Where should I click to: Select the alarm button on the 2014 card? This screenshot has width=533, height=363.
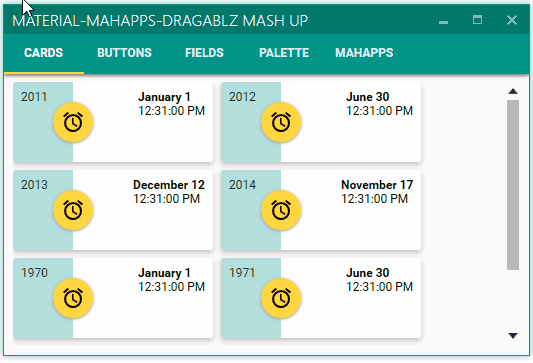[x=281, y=210]
